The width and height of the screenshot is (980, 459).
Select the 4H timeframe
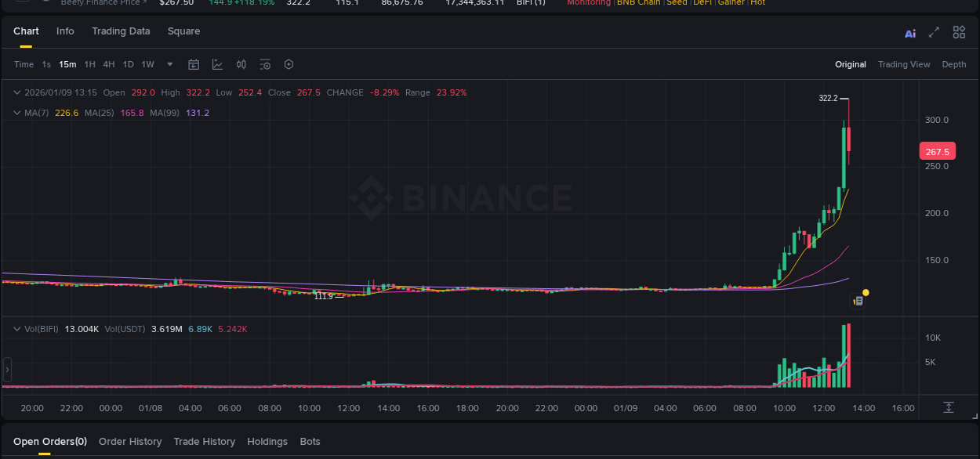point(109,64)
